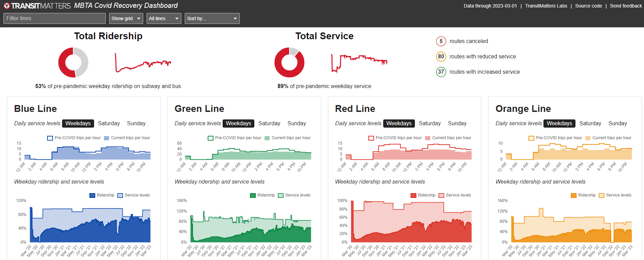Image resolution: width=644 pixels, height=260 pixels.
Task: Open the Source code link
Action: pyautogui.click(x=588, y=6)
